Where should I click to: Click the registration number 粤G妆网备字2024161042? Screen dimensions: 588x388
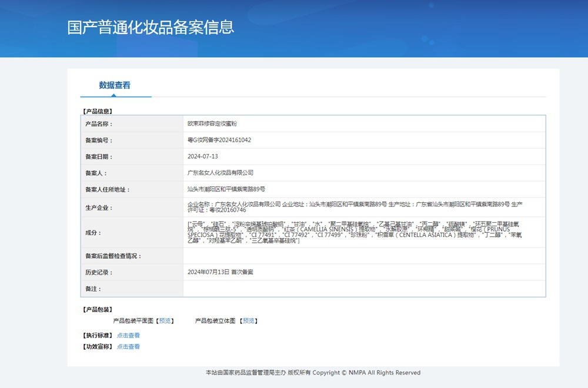pyautogui.click(x=219, y=141)
